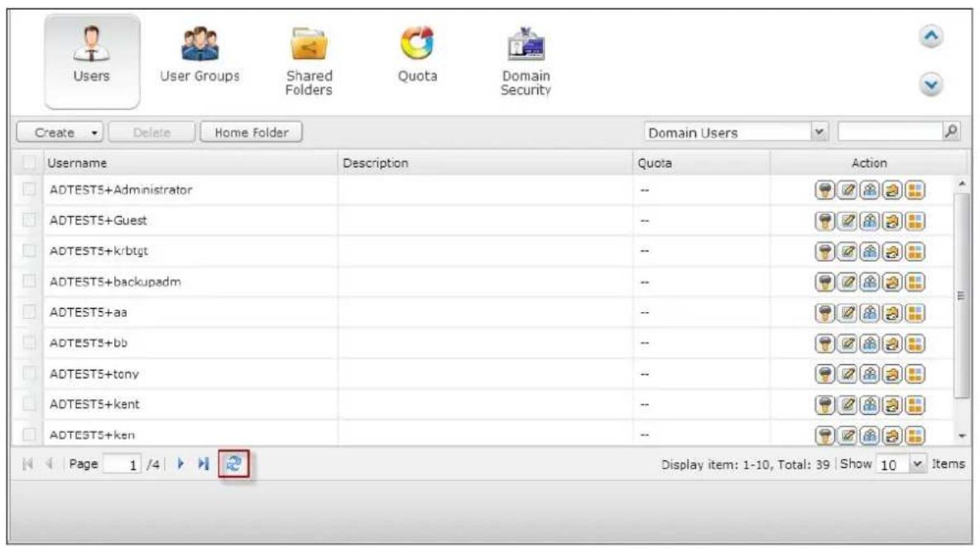Edit application privilege of ADTEST5+Guest
980x548 pixels.
click(915, 220)
